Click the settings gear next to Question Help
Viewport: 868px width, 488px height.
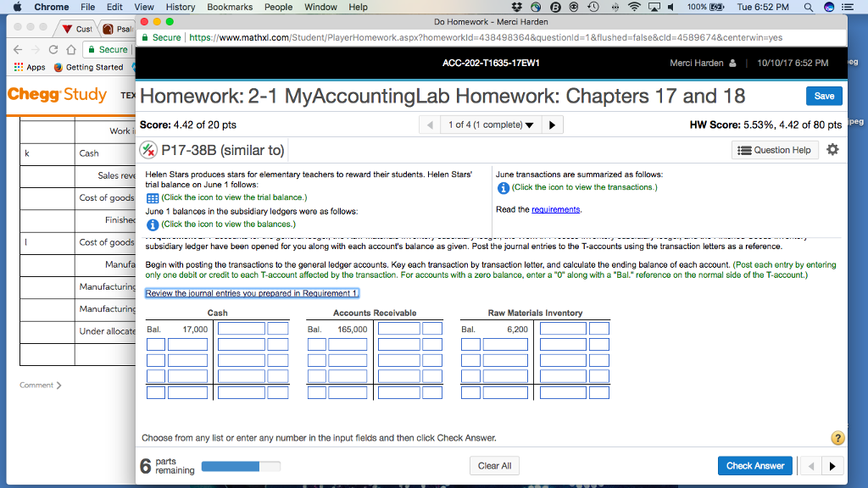click(x=832, y=148)
